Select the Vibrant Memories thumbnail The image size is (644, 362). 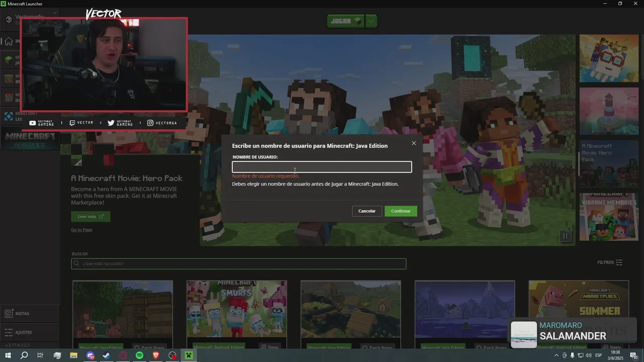pos(609,217)
